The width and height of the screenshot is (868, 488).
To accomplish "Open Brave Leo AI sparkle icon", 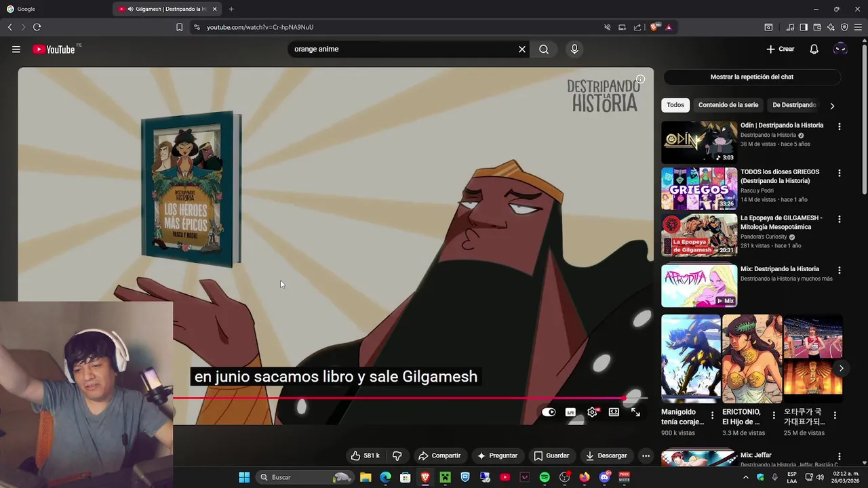I will point(831,27).
